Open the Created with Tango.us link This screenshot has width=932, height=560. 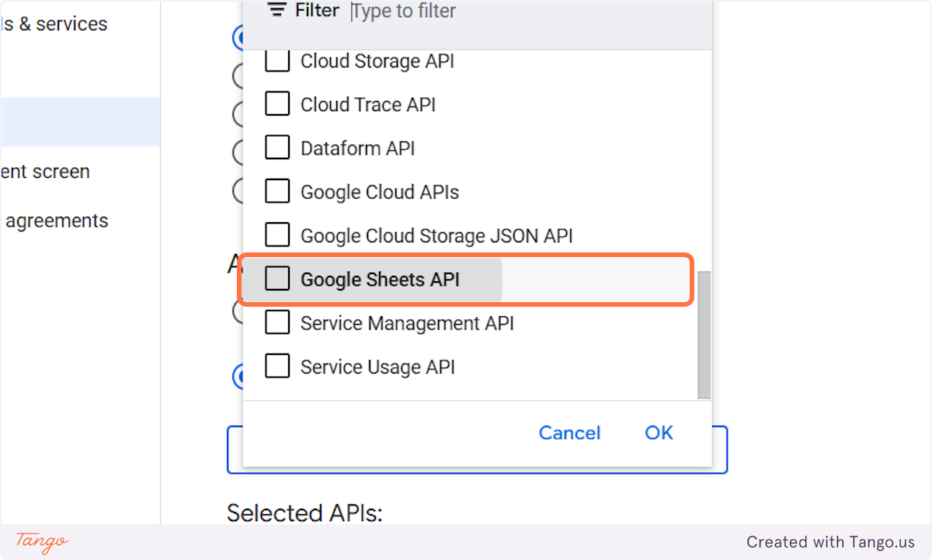click(830, 541)
